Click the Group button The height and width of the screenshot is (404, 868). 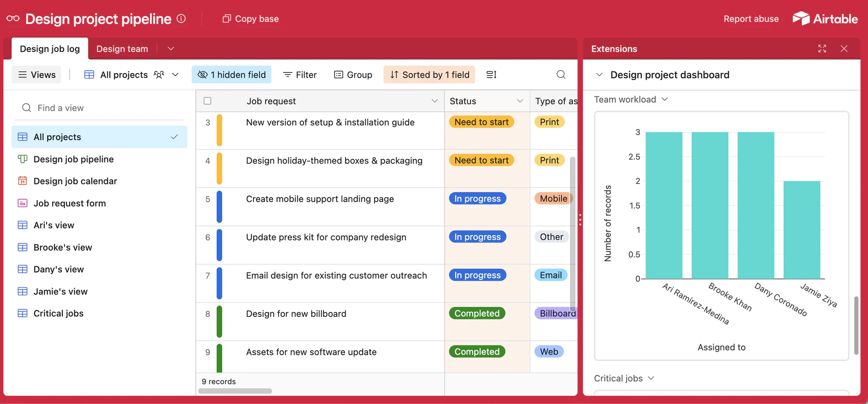click(353, 75)
